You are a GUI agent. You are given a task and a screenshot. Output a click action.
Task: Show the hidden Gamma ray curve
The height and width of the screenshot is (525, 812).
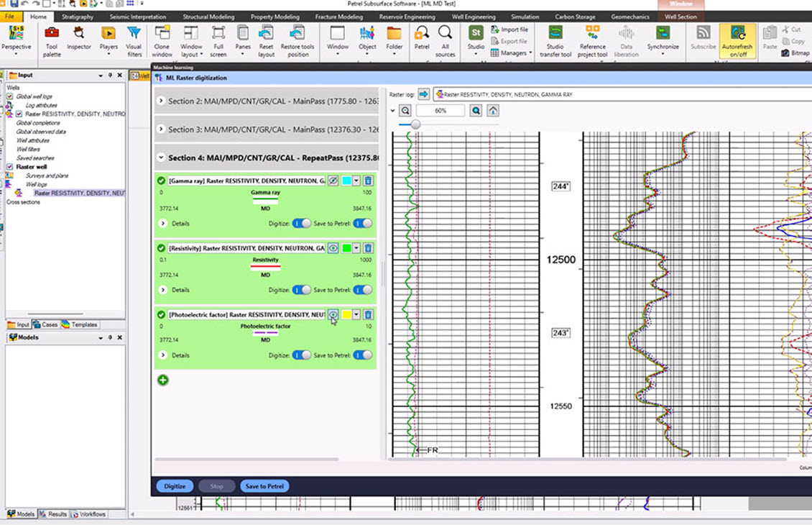click(x=333, y=181)
